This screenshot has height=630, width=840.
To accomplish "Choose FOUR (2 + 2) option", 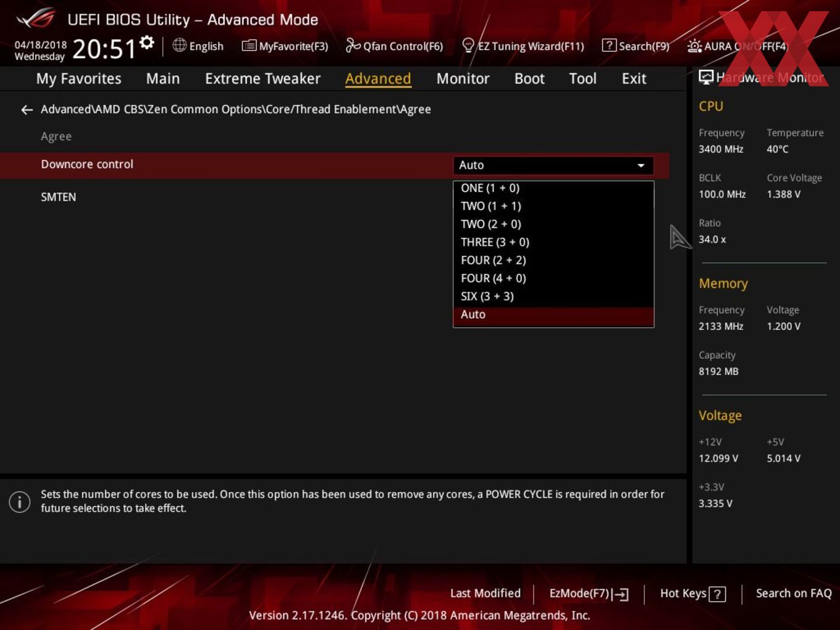I will 553,260.
